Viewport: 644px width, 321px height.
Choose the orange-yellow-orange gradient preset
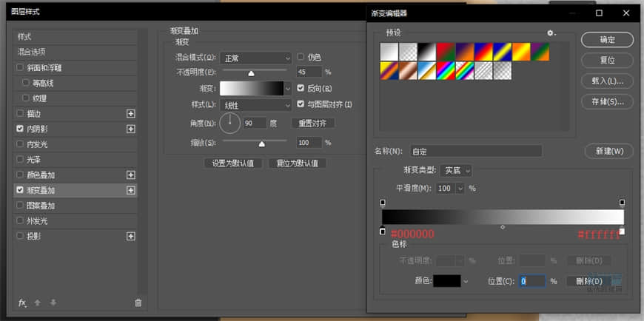click(521, 52)
